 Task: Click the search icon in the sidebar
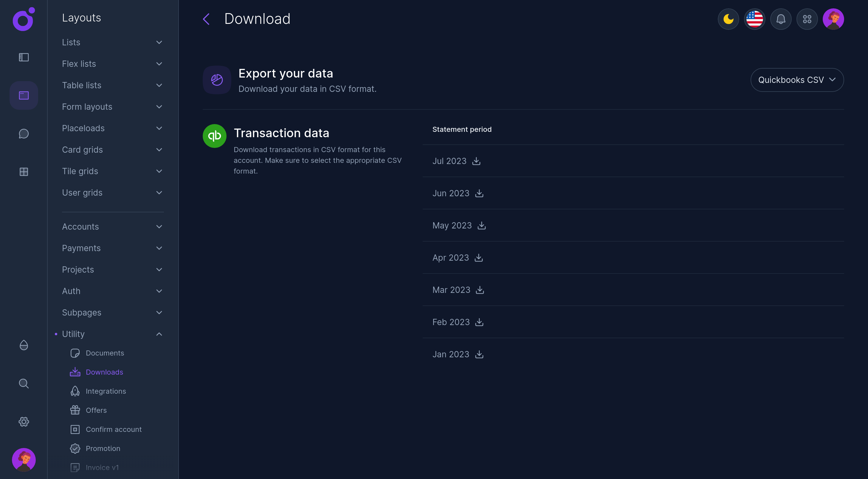click(24, 383)
